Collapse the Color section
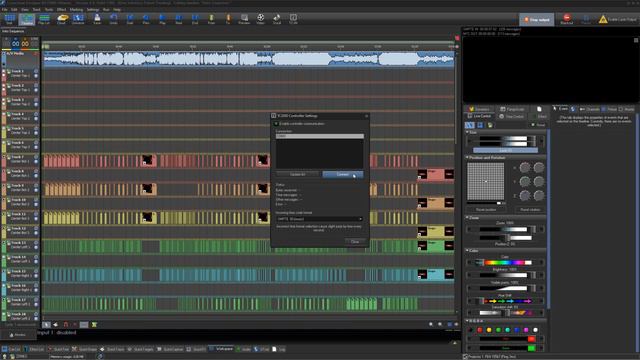The height and width of the screenshot is (360, 640). (x=467, y=250)
